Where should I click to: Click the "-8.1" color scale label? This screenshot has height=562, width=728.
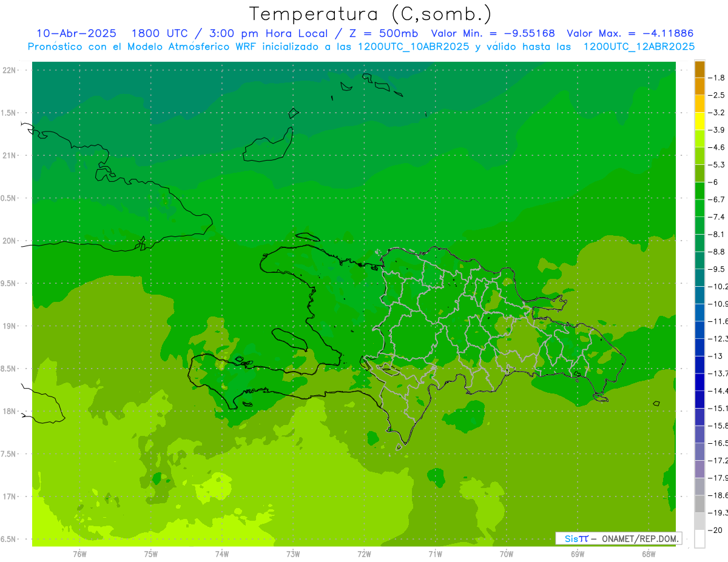[718, 234]
